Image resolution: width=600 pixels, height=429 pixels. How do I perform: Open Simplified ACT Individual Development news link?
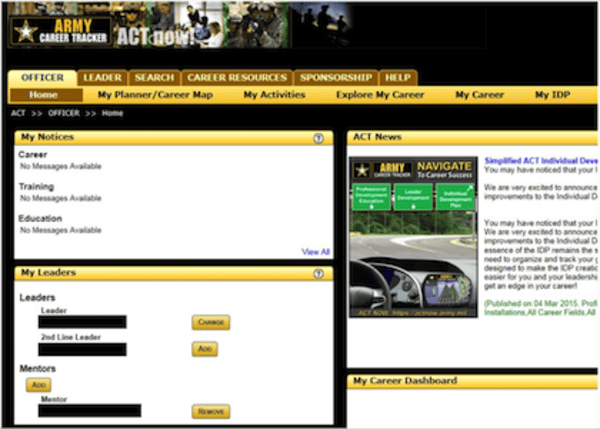coord(541,161)
